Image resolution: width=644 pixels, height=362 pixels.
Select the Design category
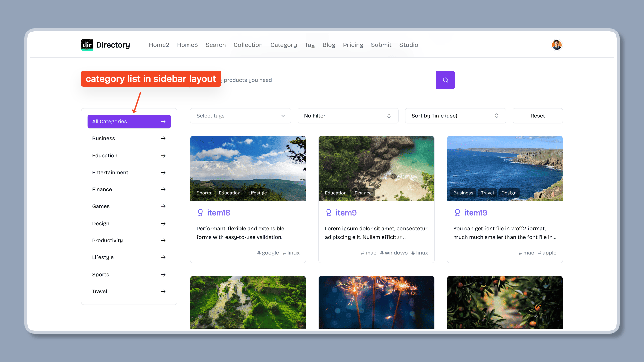tap(129, 223)
